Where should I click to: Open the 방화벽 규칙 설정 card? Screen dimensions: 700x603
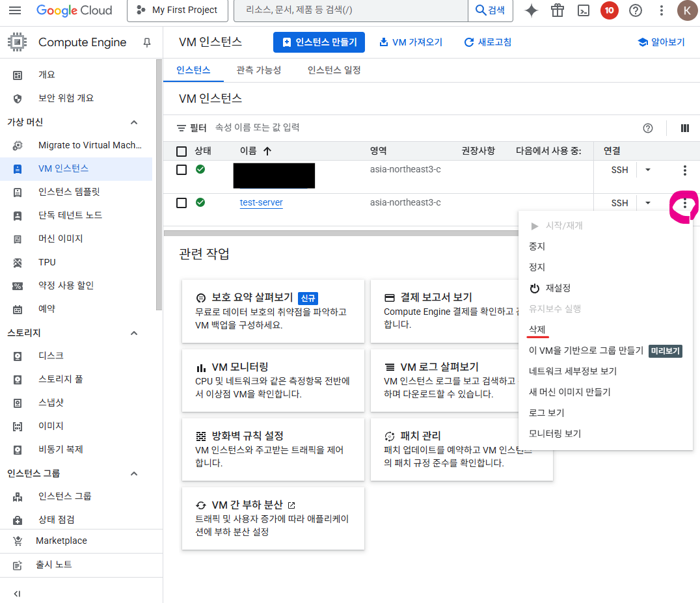click(x=273, y=449)
